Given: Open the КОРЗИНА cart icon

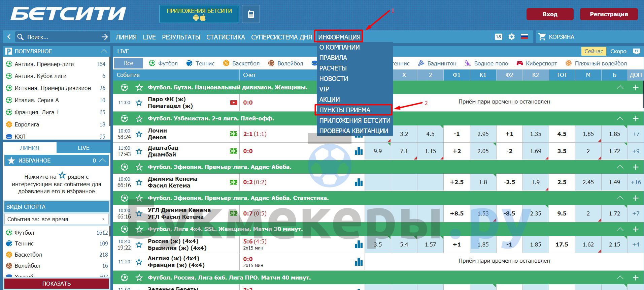Looking at the screenshot, I should click(x=542, y=37).
